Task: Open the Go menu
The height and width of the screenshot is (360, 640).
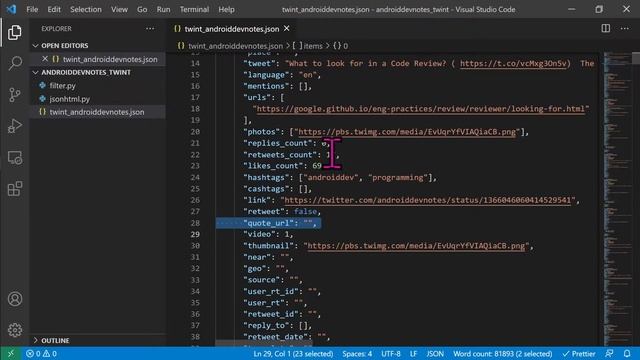Action: click(142, 9)
